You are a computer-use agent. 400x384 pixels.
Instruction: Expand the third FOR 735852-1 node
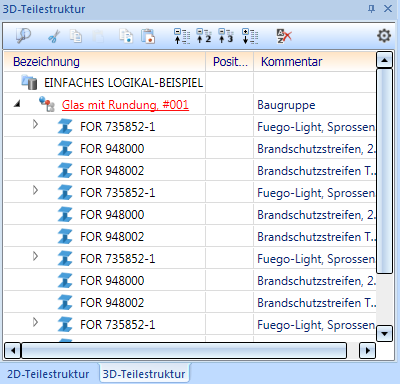pyautogui.click(x=35, y=257)
